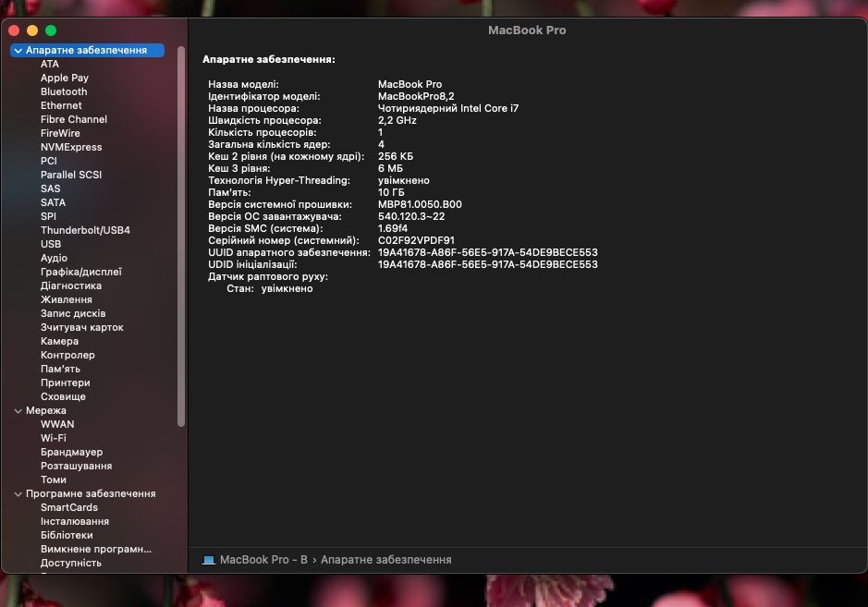
Task: Click the yellow minimize window button
Action: coord(32,31)
